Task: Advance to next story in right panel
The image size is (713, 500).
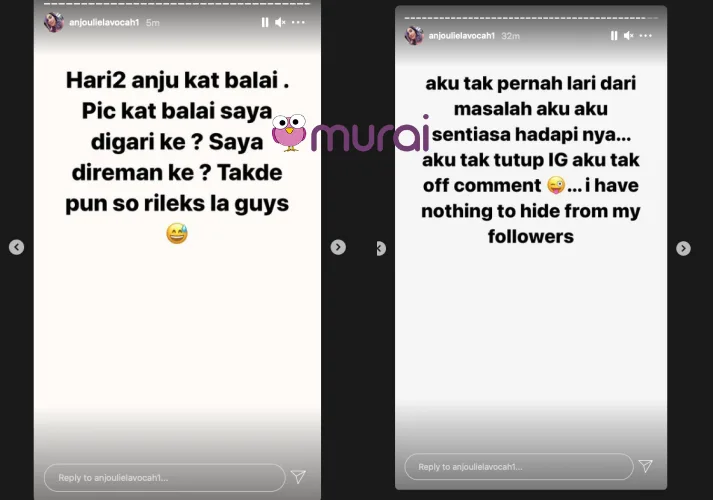Action: point(683,248)
